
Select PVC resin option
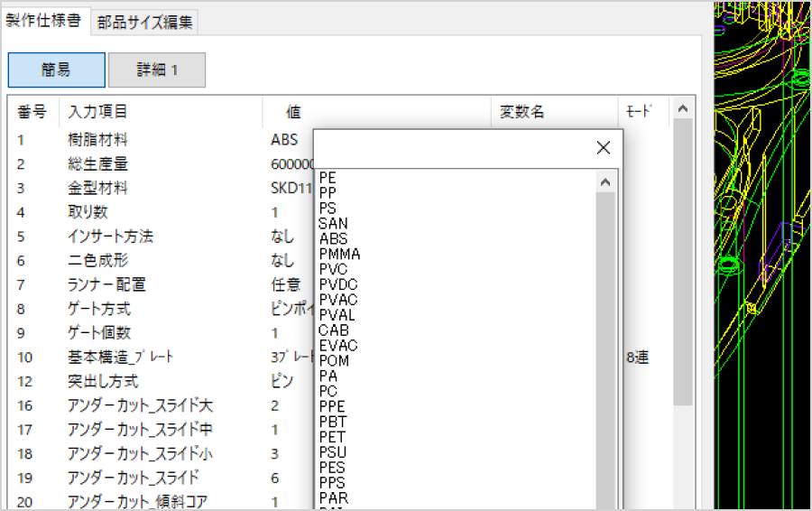(333, 269)
